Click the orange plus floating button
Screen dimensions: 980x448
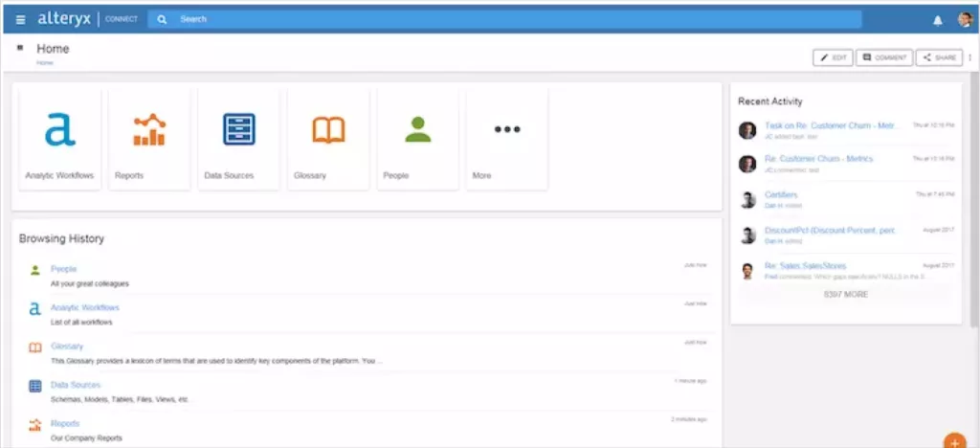coord(954,441)
